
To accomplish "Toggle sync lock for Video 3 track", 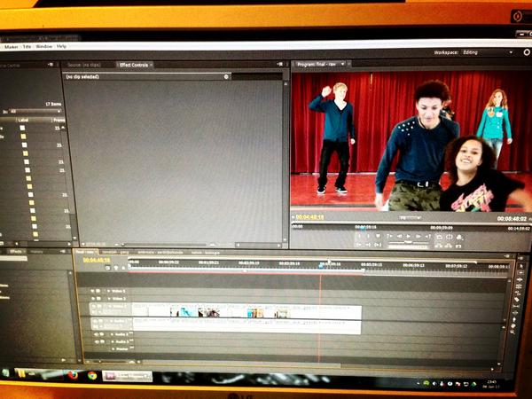I will tap(98, 291).
